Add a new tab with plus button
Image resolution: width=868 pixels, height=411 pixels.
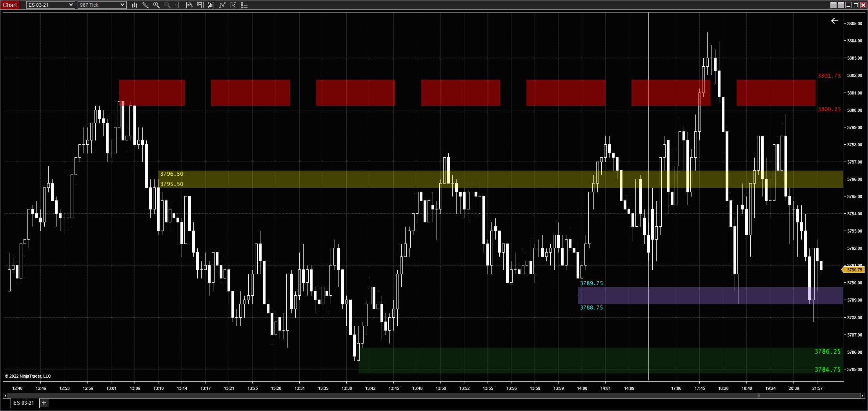(x=44, y=403)
